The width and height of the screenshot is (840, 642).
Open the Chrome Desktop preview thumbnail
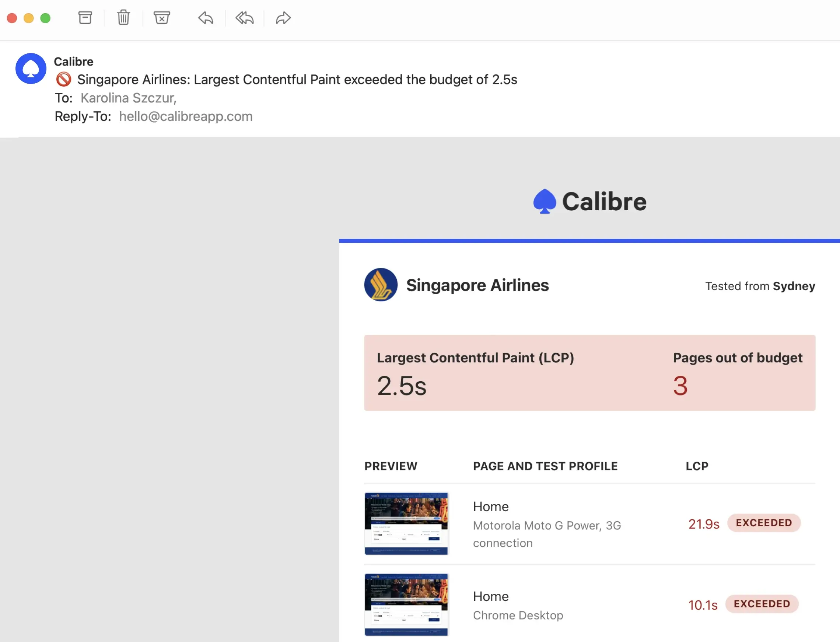click(406, 604)
